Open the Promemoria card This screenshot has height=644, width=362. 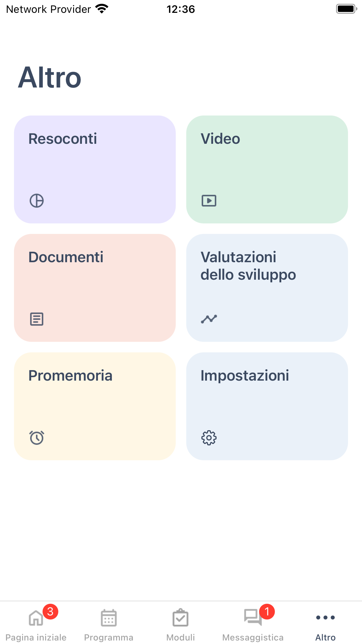[95, 406]
